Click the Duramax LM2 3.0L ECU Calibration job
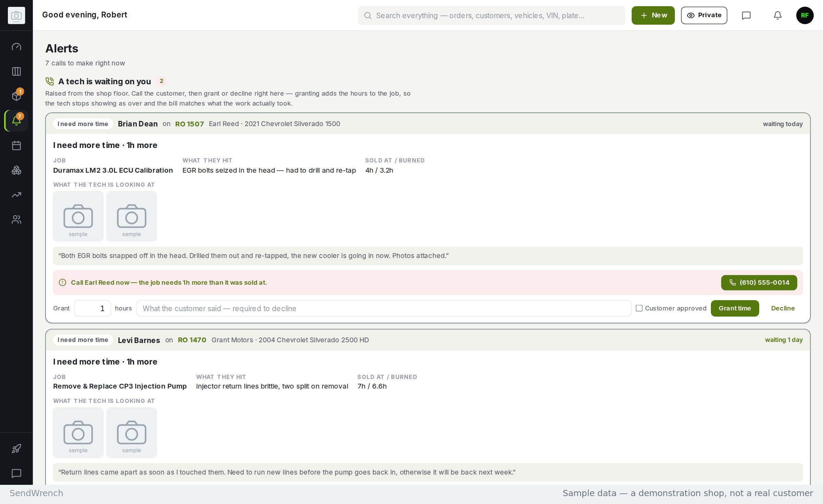 point(113,170)
